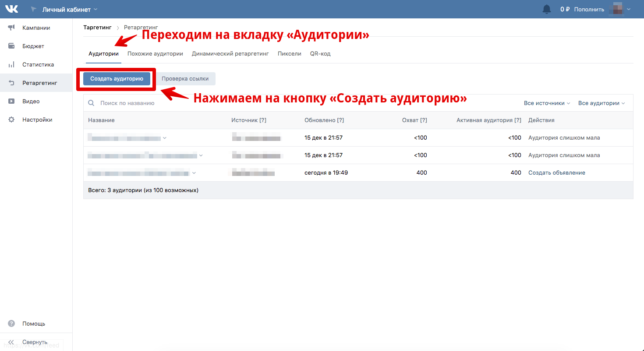Expand third audience row chevron
The height and width of the screenshot is (351, 644).
(194, 173)
